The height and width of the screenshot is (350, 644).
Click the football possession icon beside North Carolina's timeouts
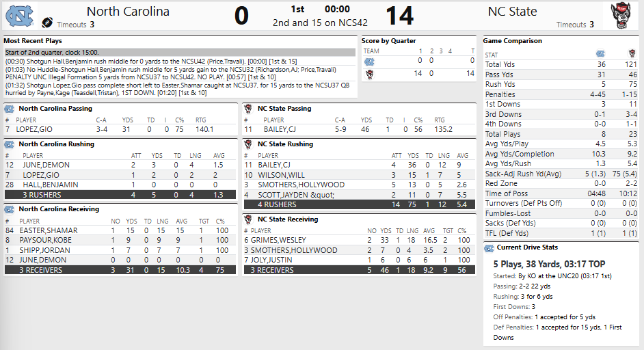(47, 23)
